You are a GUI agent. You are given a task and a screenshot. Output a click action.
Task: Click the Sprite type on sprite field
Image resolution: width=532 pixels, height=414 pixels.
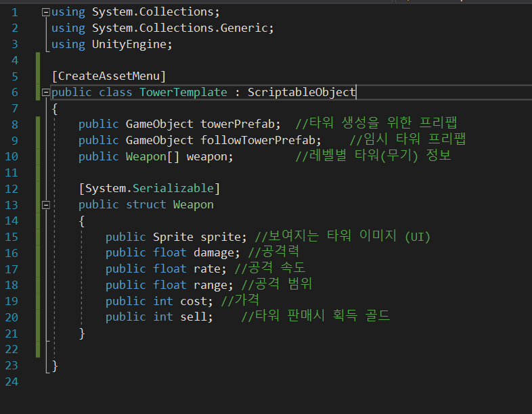tap(173, 237)
